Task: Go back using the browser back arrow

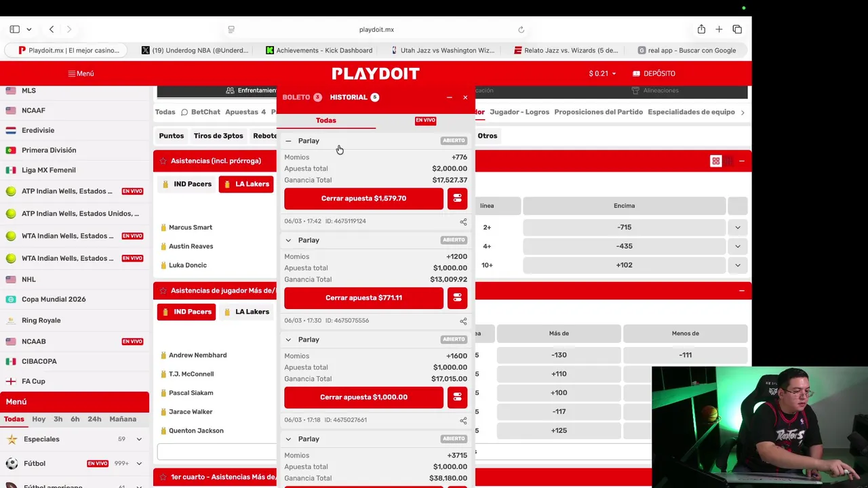Action: [52, 29]
